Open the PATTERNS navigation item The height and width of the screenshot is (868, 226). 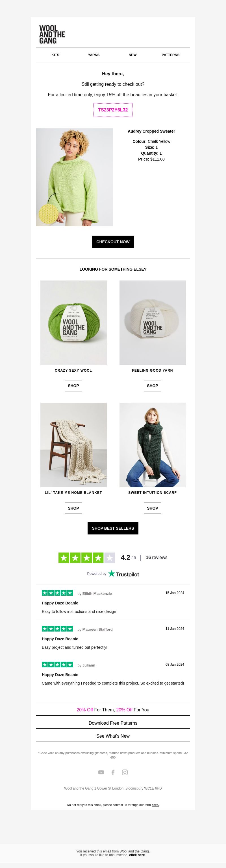[171, 55]
